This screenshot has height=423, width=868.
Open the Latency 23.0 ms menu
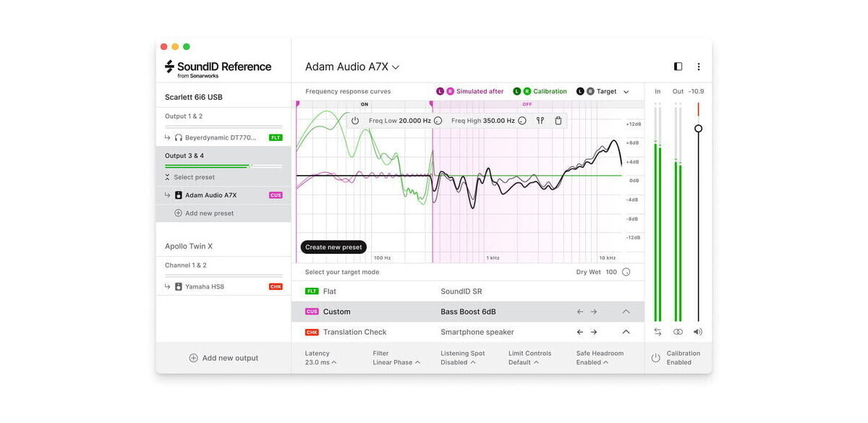tap(320, 358)
